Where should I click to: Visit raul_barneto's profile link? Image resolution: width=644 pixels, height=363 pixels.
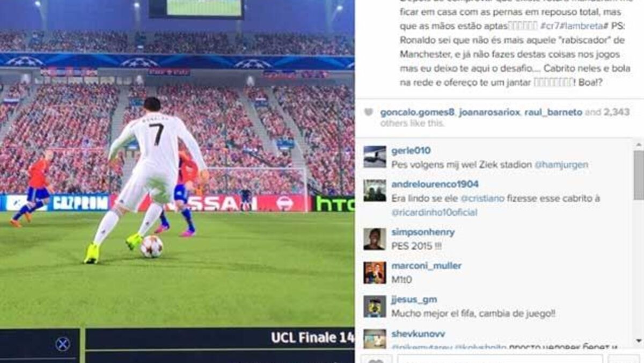tap(553, 112)
